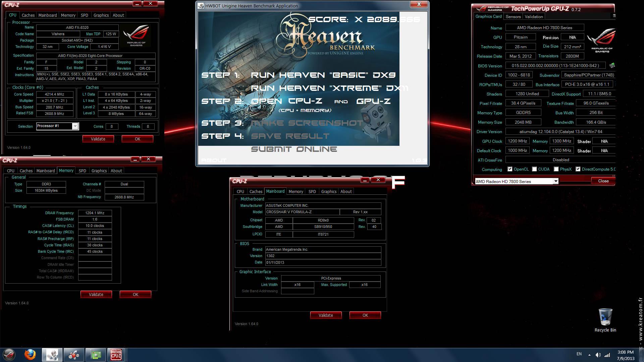Open AMD Radeon HD 7800 Series dropdown
Image resolution: width=644 pixels, height=362 pixels.
pyautogui.click(x=555, y=181)
